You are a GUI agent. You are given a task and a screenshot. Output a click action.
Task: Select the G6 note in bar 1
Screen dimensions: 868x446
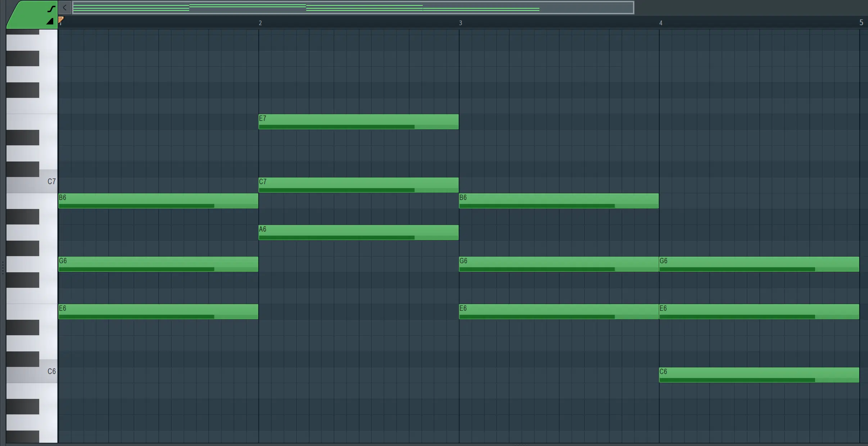158,264
